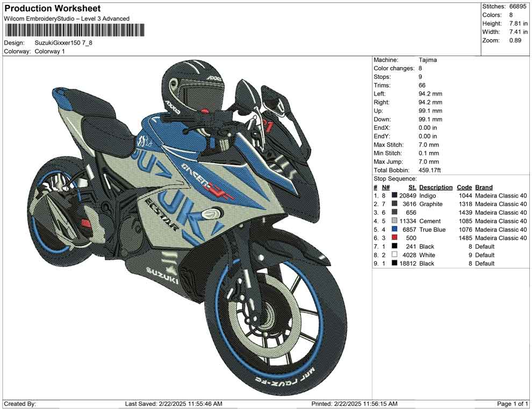Click the red swatch for code 1485
This screenshot has width=532, height=409.
click(x=394, y=238)
